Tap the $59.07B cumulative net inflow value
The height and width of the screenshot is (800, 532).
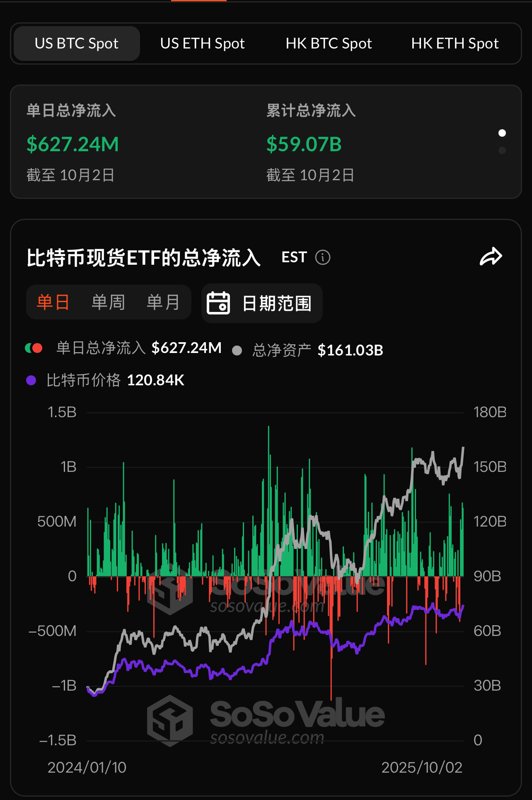304,144
